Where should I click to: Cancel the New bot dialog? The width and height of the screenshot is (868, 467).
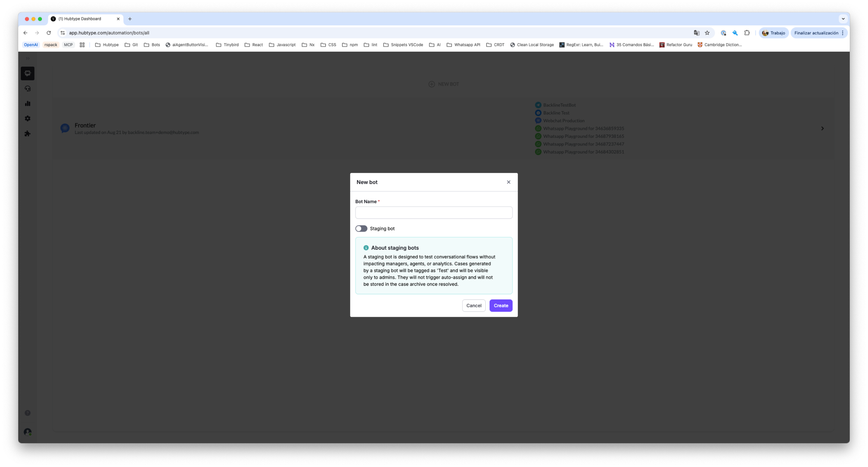pyautogui.click(x=473, y=305)
